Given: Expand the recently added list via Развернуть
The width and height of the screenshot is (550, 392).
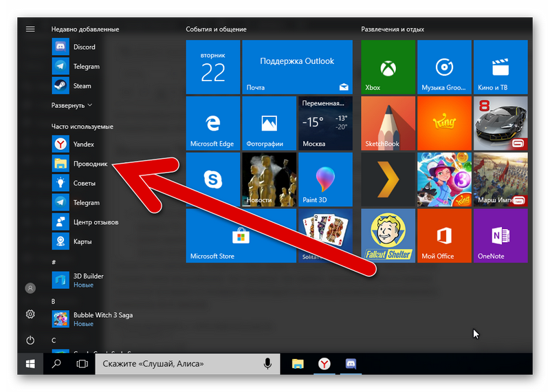Looking at the screenshot, I should tap(71, 105).
